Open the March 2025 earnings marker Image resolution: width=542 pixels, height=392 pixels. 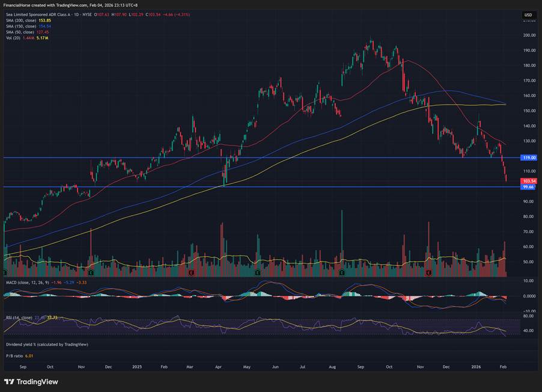coord(191,272)
